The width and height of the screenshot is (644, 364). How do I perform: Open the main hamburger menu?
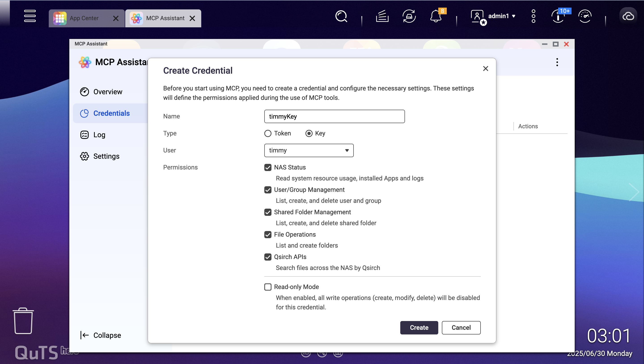(x=30, y=16)
